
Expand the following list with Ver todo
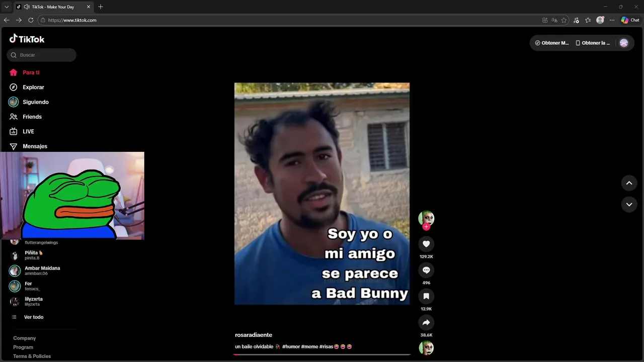click(x=34, y=317)
